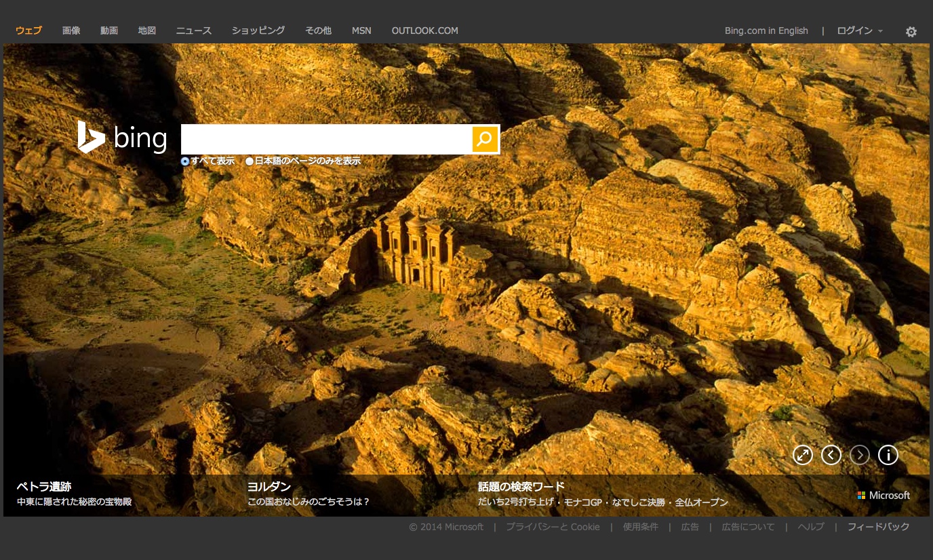This screenshot has width=933, height=560.
Task: Click the magnifier search button
Action: click(485, 139)
